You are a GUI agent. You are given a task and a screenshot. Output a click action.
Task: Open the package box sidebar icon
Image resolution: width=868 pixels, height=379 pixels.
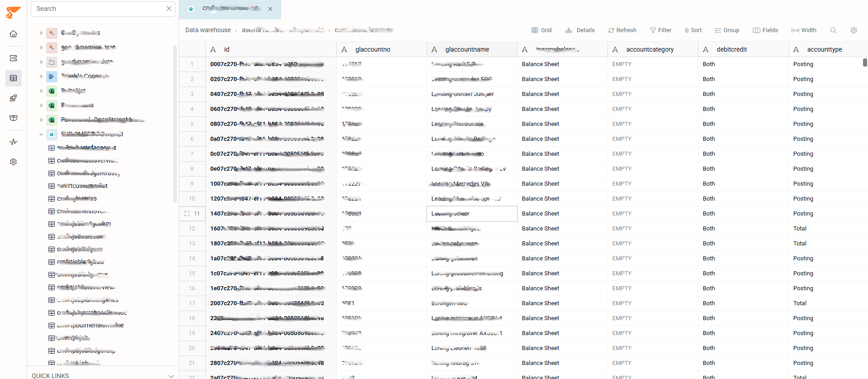14,118
